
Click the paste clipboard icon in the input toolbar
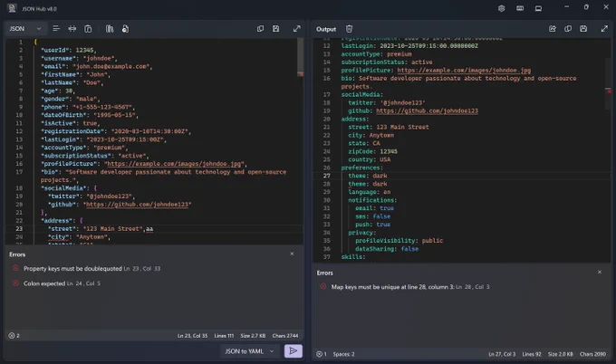88,29
